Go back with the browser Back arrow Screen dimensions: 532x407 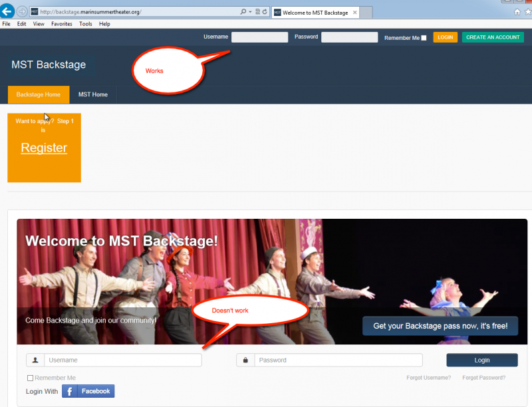click(x=7, y=11)
